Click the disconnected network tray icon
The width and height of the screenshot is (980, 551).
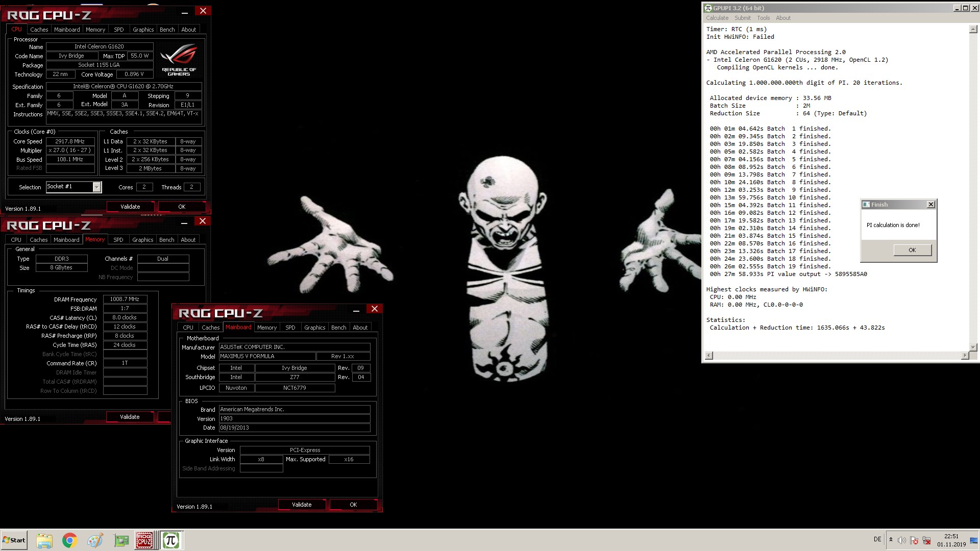coord(926,540)
